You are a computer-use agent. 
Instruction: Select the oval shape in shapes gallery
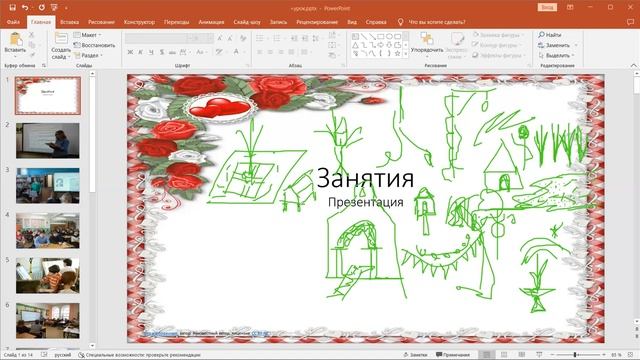click(x=389, y=37)
